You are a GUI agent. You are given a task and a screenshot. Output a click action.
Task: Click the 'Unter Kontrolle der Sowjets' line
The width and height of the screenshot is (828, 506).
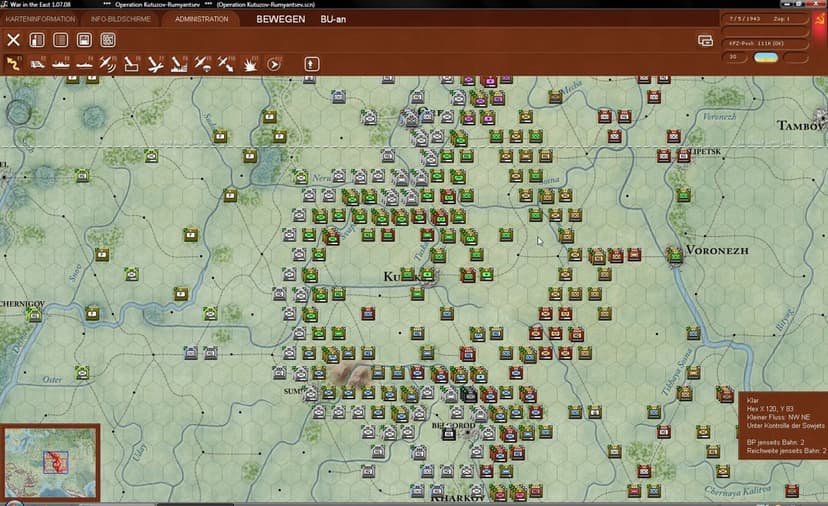point(785,425)
